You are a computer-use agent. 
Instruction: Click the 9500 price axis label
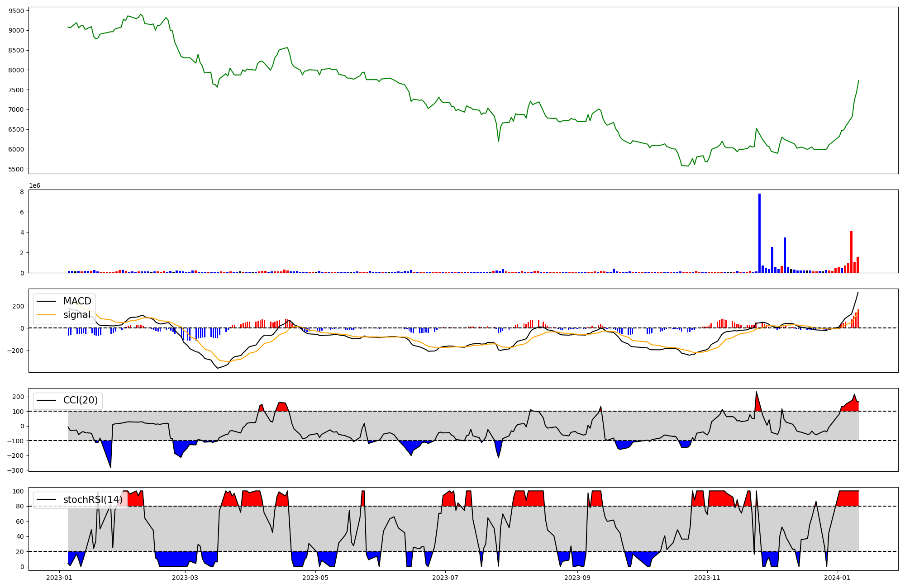pos(16,11)
